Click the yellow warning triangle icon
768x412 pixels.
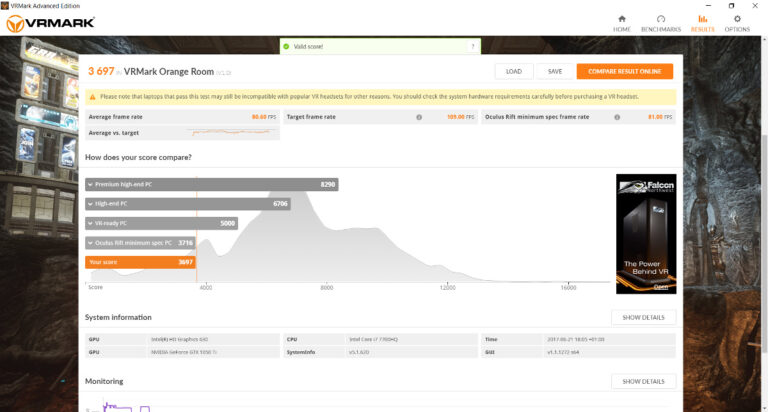[93, 97]
